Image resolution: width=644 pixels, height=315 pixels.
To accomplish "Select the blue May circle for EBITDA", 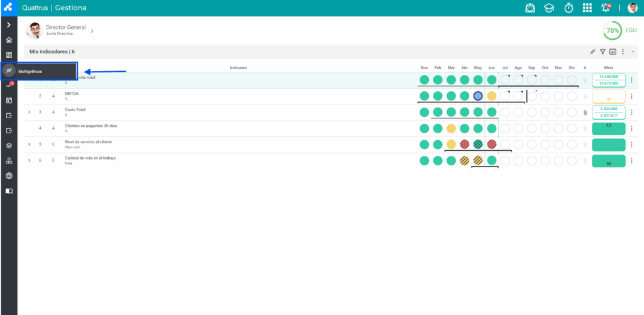I will point(478,96).
